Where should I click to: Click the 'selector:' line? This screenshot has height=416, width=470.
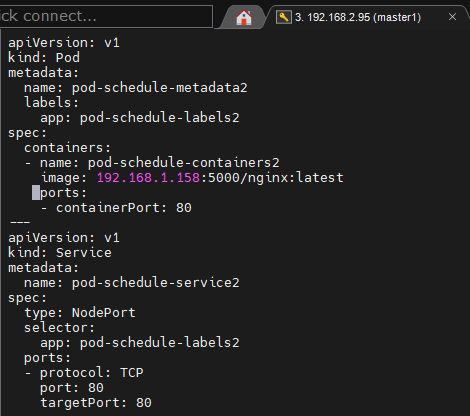(59, 328)
